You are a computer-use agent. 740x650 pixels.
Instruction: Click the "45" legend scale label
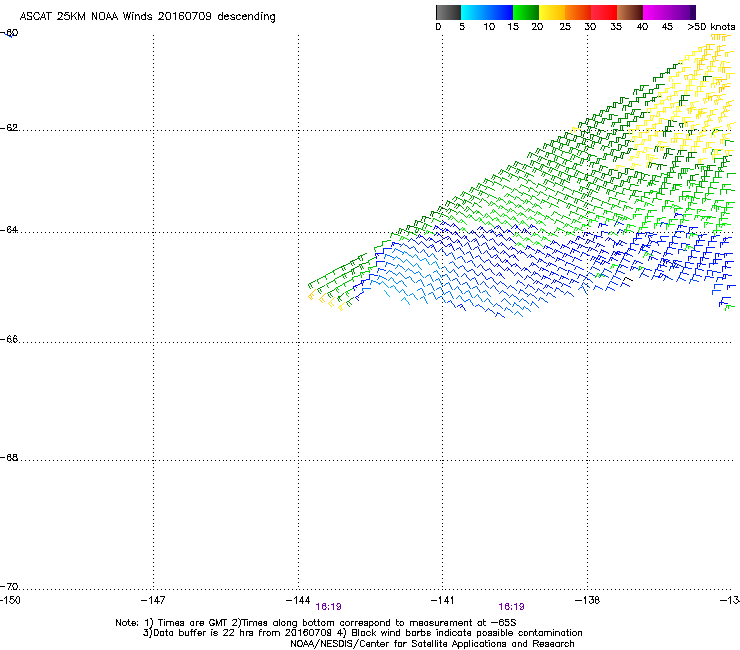[x=667, y=27]
